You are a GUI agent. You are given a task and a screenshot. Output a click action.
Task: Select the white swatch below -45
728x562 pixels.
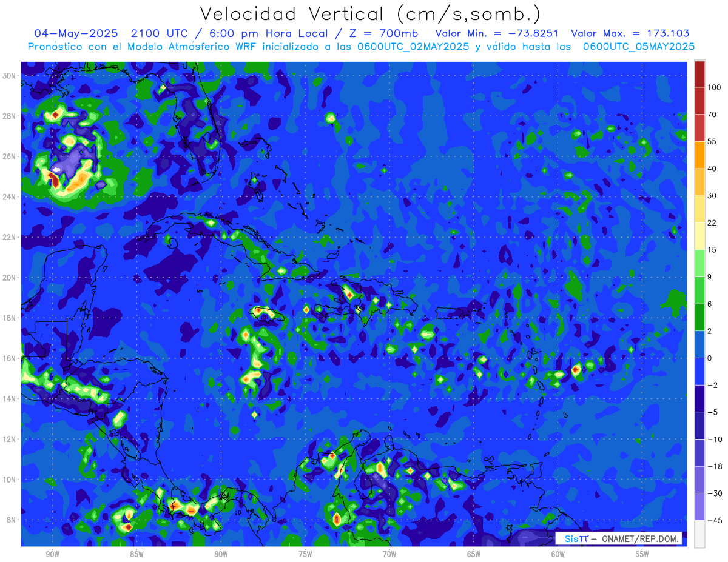tap(700, 534)
